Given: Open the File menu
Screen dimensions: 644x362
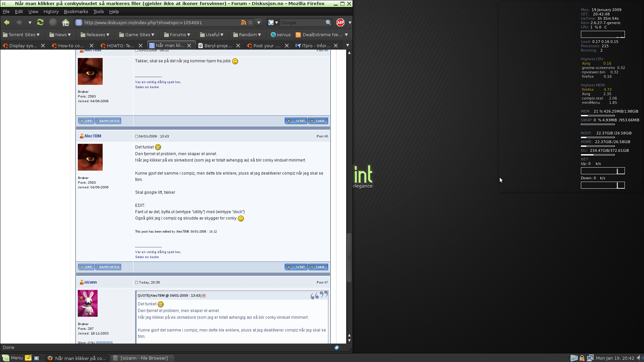Looking at the screenshot, I should pos(6,11).
